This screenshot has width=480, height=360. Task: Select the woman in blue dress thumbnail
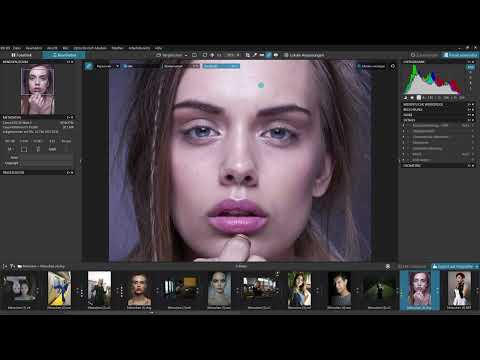coord(299,289)
